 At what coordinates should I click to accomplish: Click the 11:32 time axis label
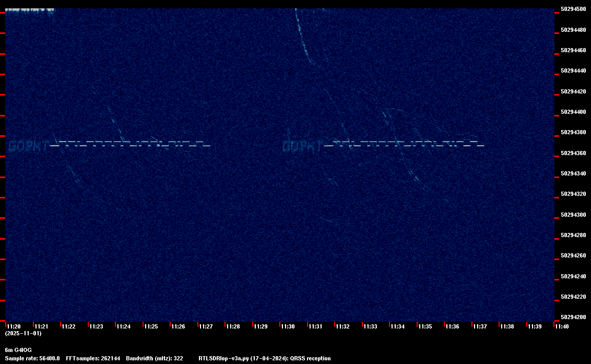[x=342, y=326]
